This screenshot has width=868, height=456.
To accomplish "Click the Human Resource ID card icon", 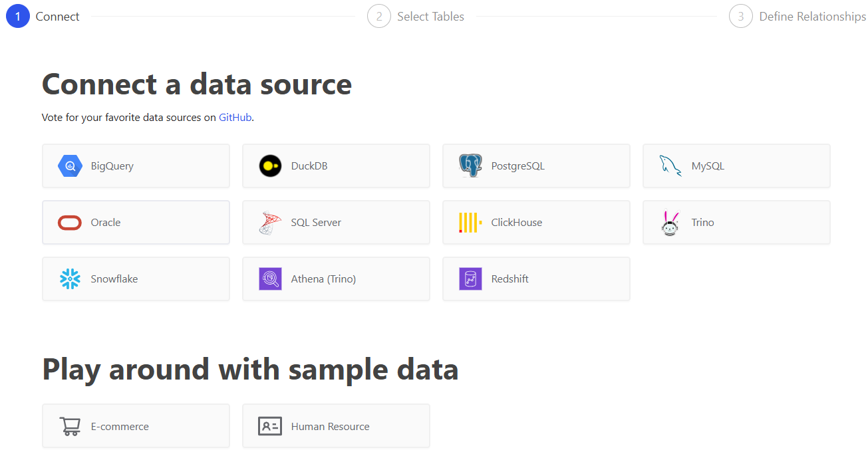I will tap(270, 427).
